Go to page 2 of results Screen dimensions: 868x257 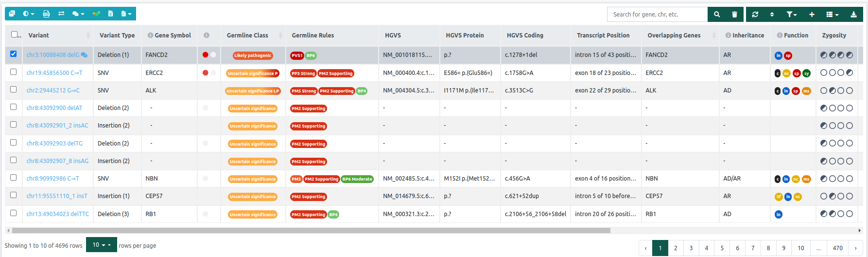tap(676, 248)
